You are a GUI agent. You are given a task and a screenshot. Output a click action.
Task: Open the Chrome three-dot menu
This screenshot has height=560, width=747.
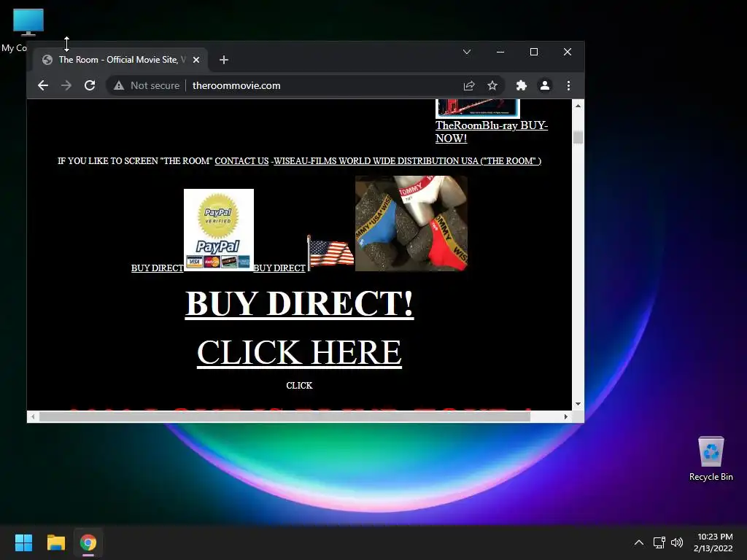click(568, 86)
